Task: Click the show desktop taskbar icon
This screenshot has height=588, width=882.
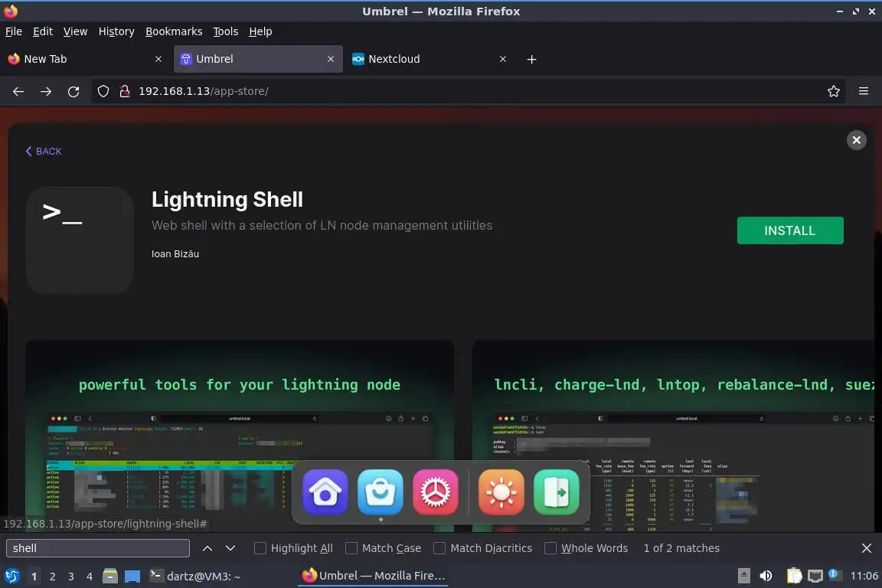Action: (x=132, y=577)
